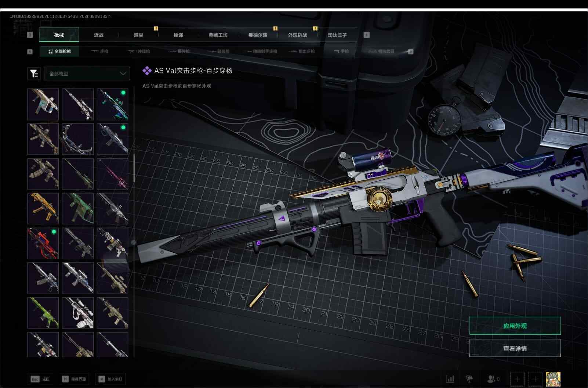Click the purple diamond quality icon
Viewport: 588px width, 388px height.
[x=147, y=71]
